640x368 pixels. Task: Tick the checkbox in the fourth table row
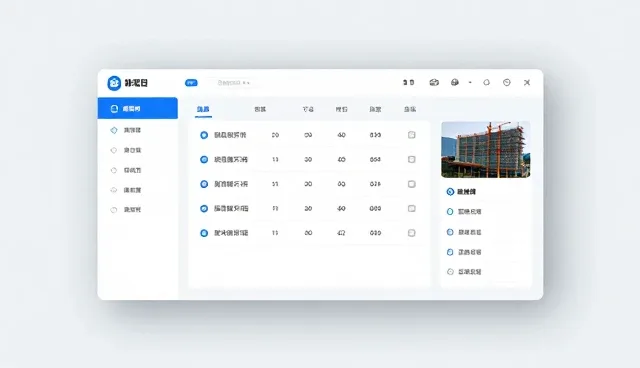[x=411, y=208]
